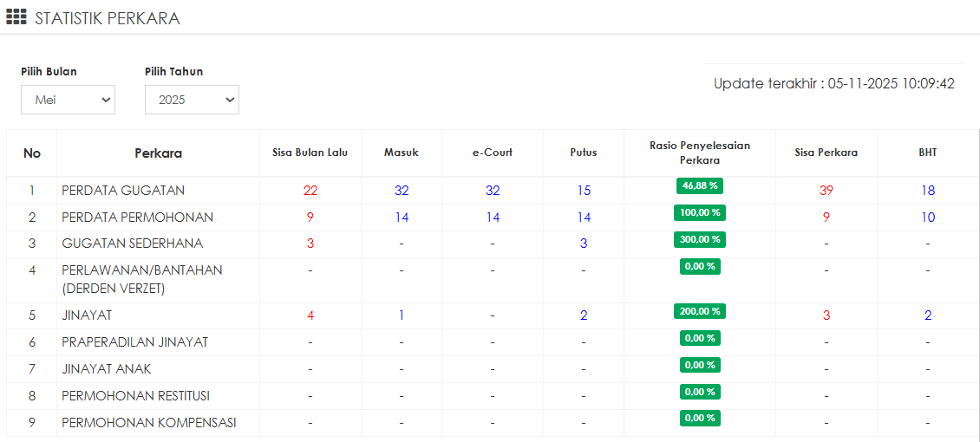Click the 100,00 % badge for Perdata Permohonan

699,212
